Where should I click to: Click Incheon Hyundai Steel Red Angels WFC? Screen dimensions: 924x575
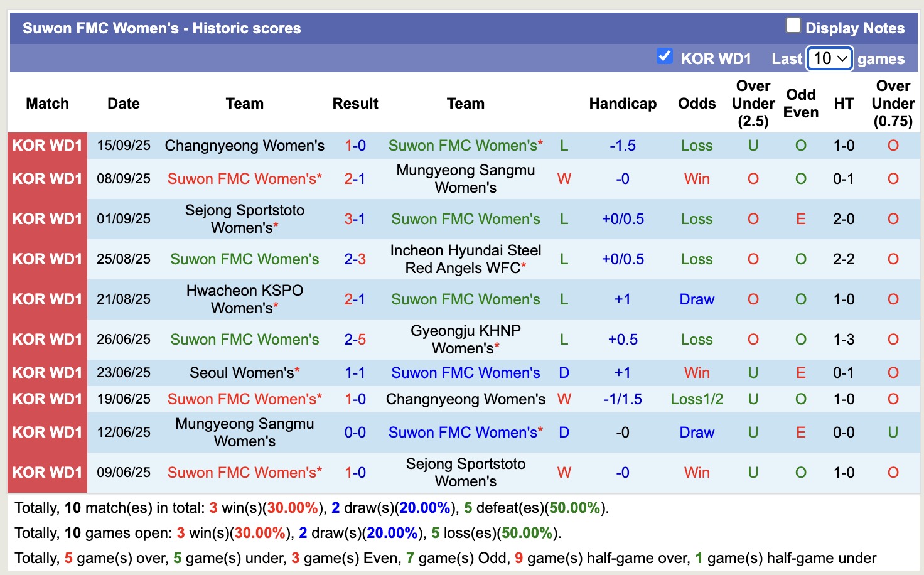pyautogui.click(x=465, y=259)
